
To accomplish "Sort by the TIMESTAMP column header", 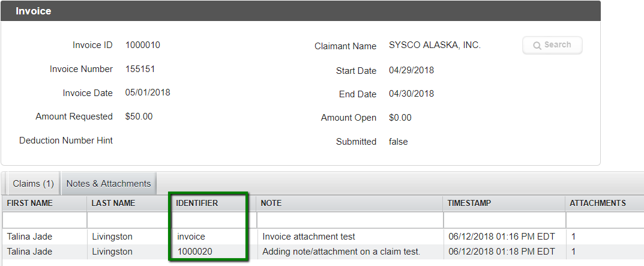I will pos(469,204).
